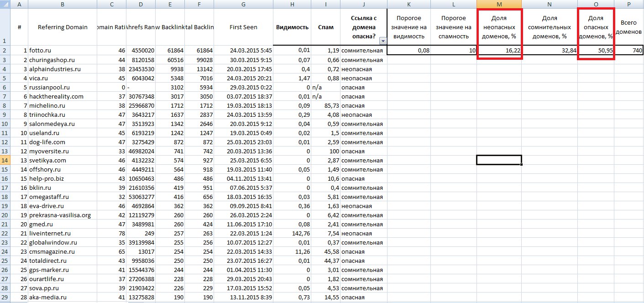
Task: Select column A header
Action: (19, 4)
